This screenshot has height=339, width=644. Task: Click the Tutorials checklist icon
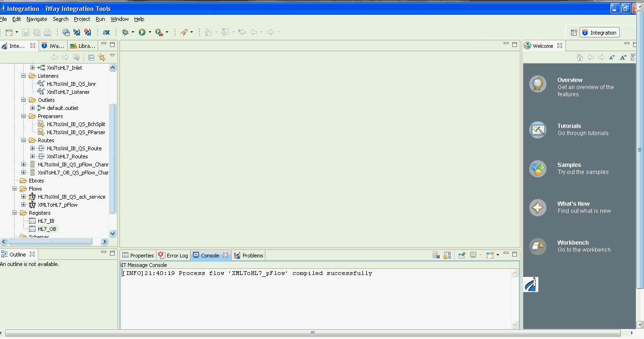(x=538, y=130)
